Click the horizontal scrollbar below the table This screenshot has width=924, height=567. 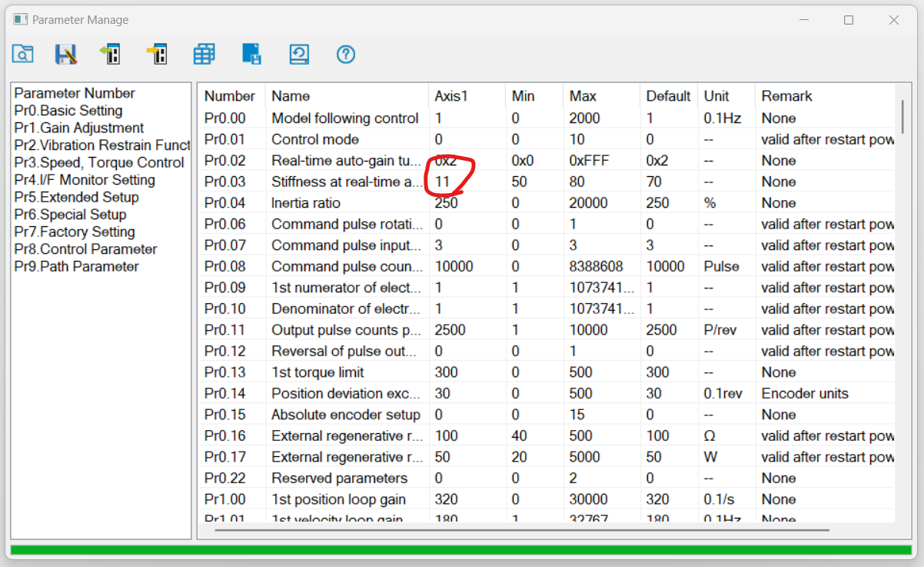(x=521, y=529)
